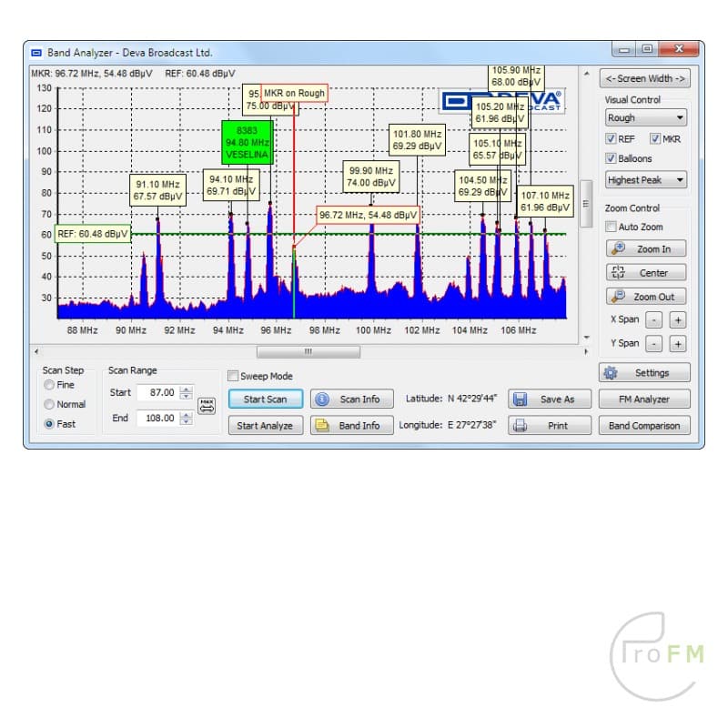This screenshot has height=728, width=728.
Task: Enable the Auto Zoom checkbox
Action: pos(612,227)
